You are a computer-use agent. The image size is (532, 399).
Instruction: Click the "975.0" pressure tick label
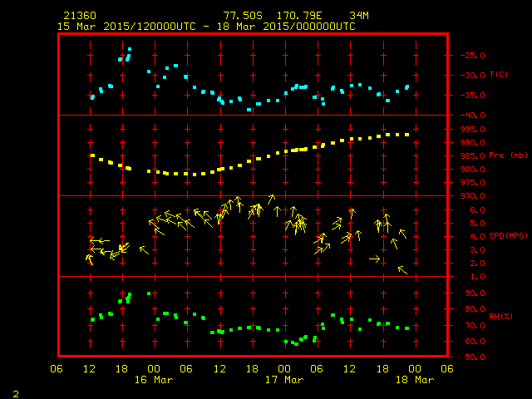tap(473, 183)
